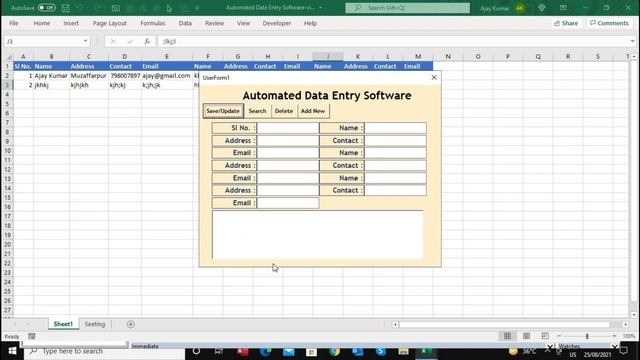Click the zoom in plus button
The height and width of the screenshot is (360, 640).
click(614, 336)
